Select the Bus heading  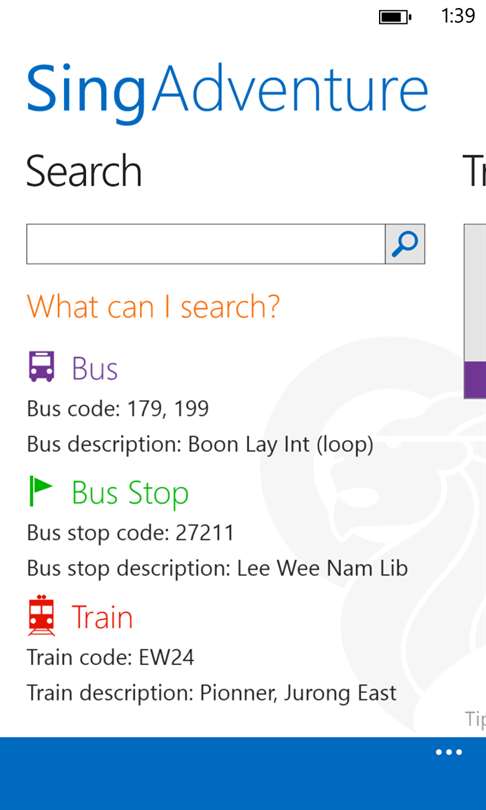click(95, 368)
